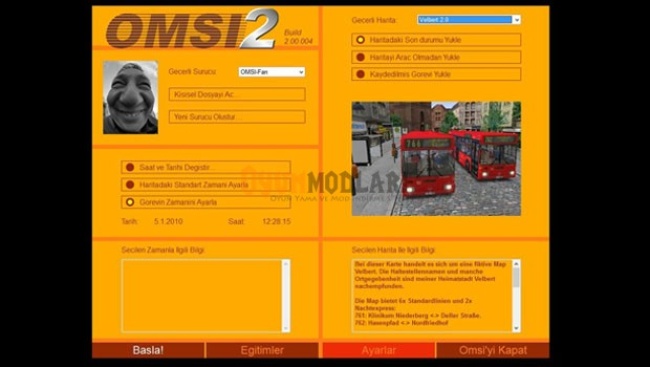The height and width of the screenshot is (367, 650).
Task: Click the red bus map preview image
Action: click(436, 159)
